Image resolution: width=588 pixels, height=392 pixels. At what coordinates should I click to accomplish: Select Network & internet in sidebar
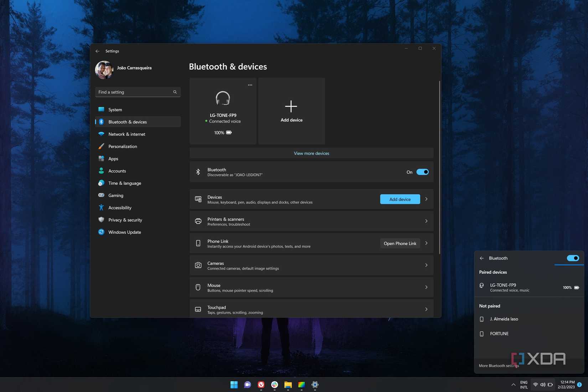(x=127, y=134)
